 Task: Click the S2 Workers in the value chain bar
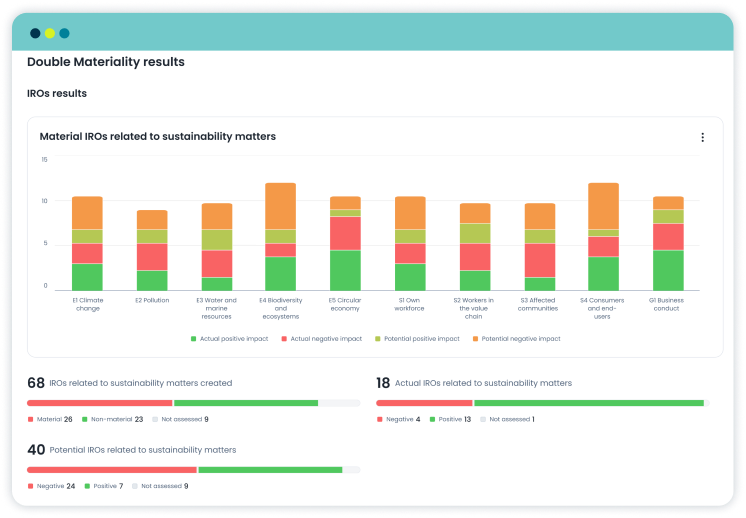click(x=475, y=247)
